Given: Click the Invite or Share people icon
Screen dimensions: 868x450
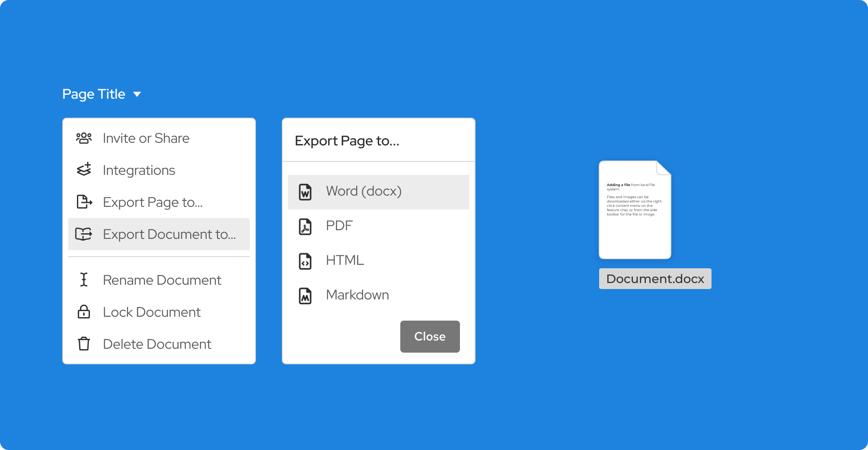Looking at the screenshot, I should click(x=84, y=138).
